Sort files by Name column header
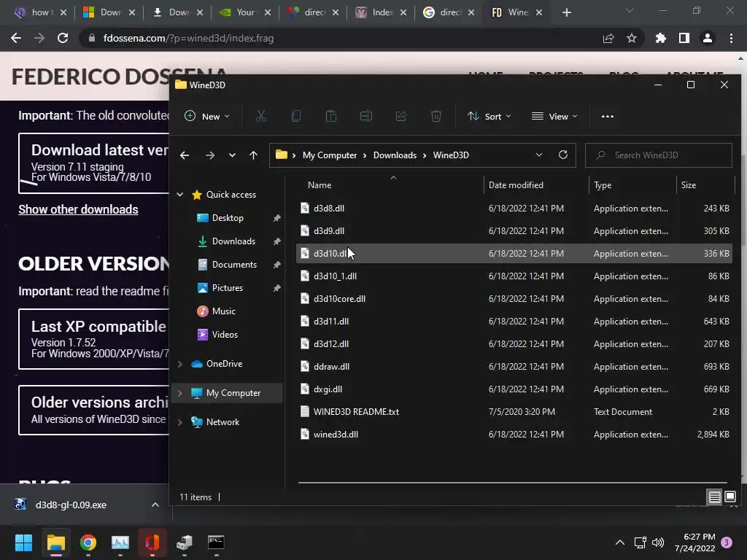The height and width of the screenshot is (560, 747). click(320, 185)
